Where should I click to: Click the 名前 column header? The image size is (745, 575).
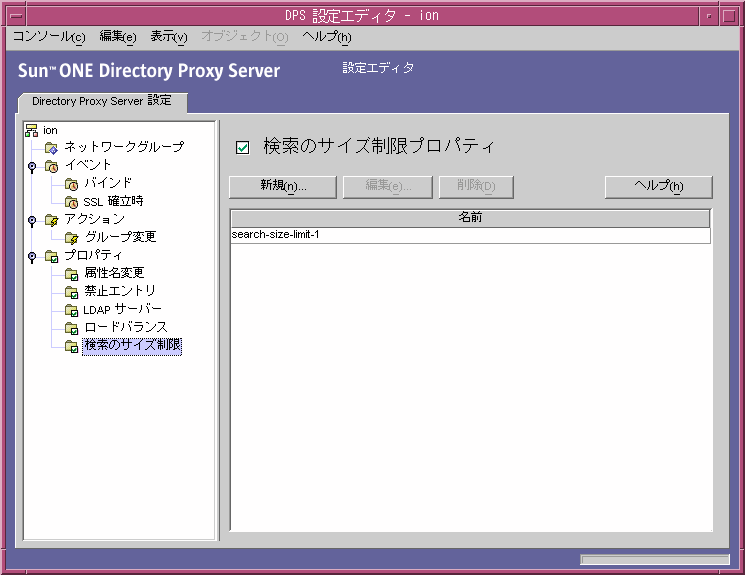click(x=470, y=218)
